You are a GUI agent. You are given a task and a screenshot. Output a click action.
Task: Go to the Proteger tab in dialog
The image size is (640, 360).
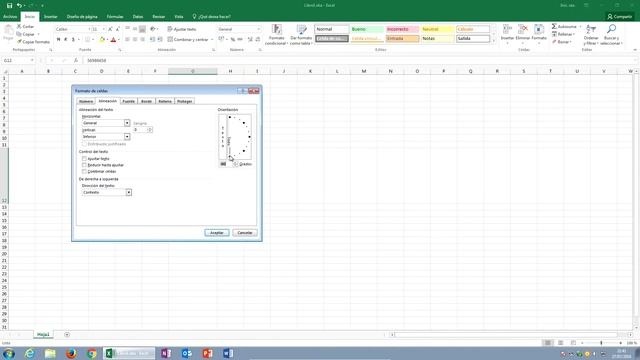pos(184,101)
